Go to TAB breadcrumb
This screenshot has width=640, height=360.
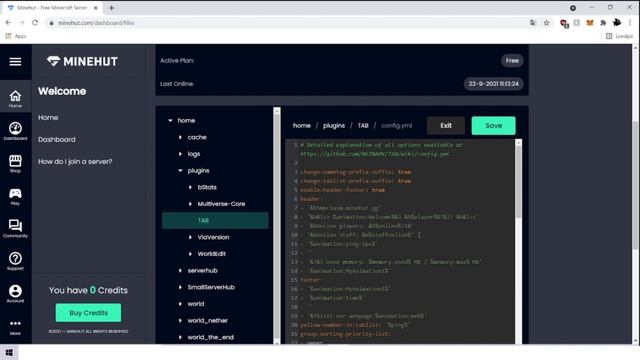tap(363, 126)
